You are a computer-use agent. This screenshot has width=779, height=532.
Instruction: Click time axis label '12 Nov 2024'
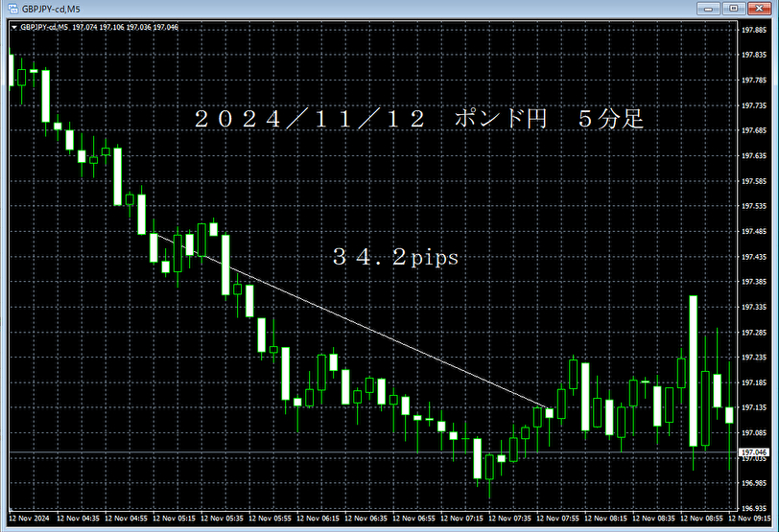pyautogui.click(x=30, y=519)
